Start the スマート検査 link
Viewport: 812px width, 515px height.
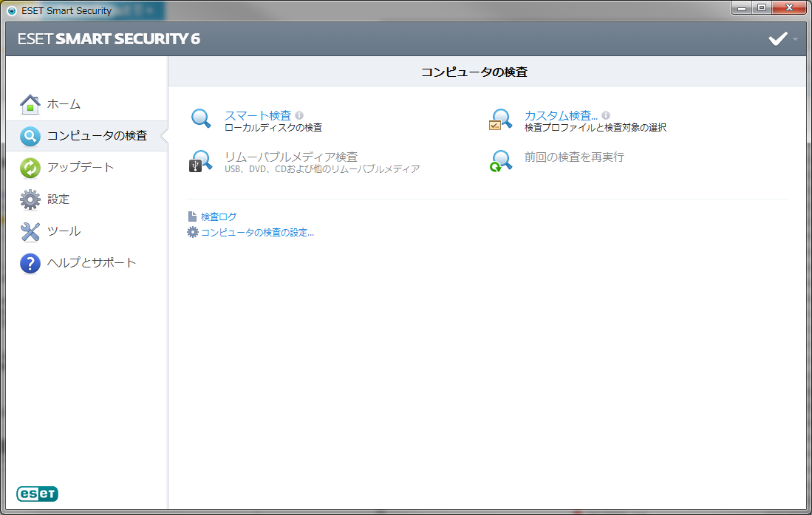258,115
